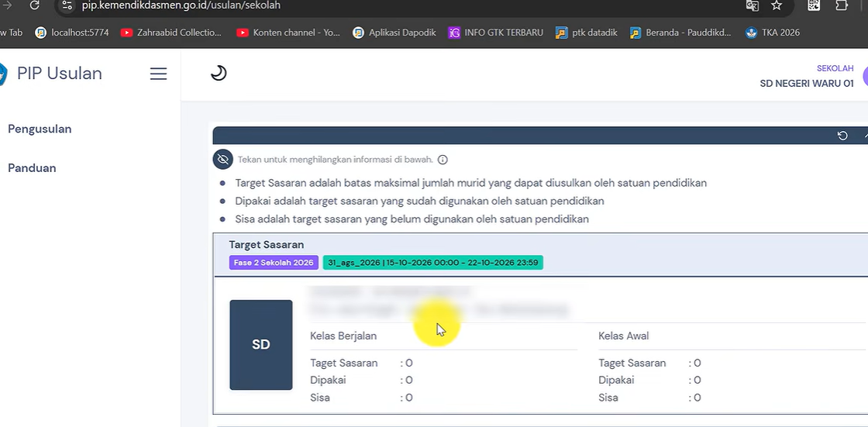This screenshot has width=868, height=427.
Task: Click the Fase 2 Sekolah 2026 badge
Action: click(x=274, y=263)
